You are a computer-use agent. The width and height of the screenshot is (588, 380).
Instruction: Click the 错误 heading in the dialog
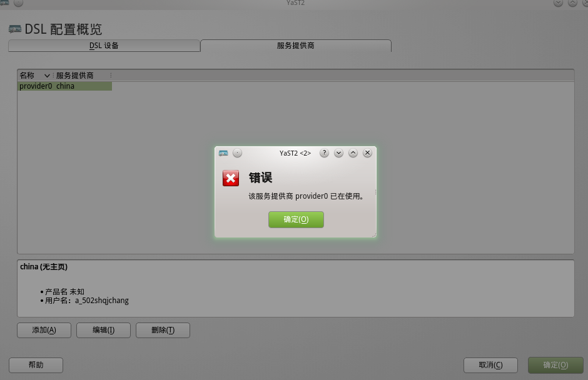260,177
